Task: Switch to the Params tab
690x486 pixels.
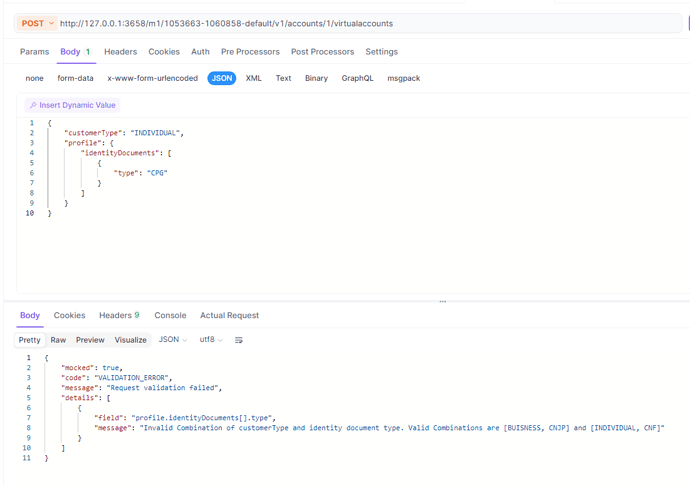Action: coord(34,52)
